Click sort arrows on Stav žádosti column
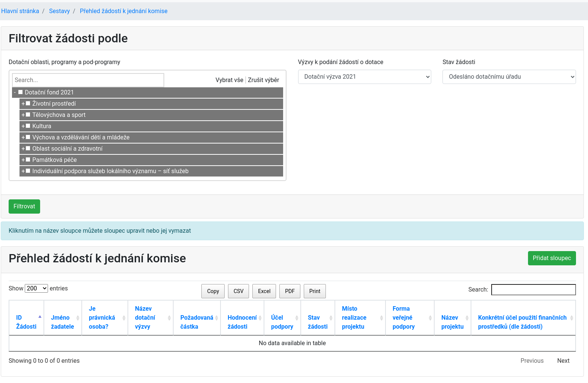Screen dimensions: 588x383 coord(331,318)
